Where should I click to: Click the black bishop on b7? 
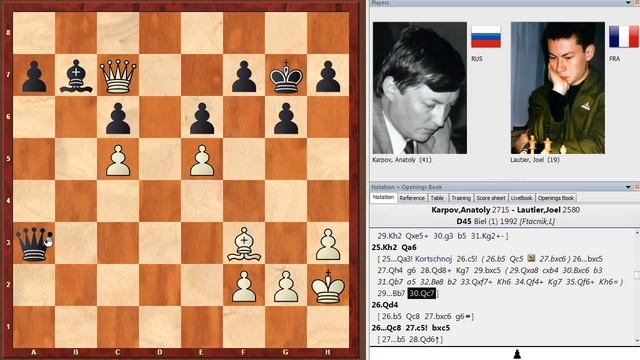click(x=76, y=76)
